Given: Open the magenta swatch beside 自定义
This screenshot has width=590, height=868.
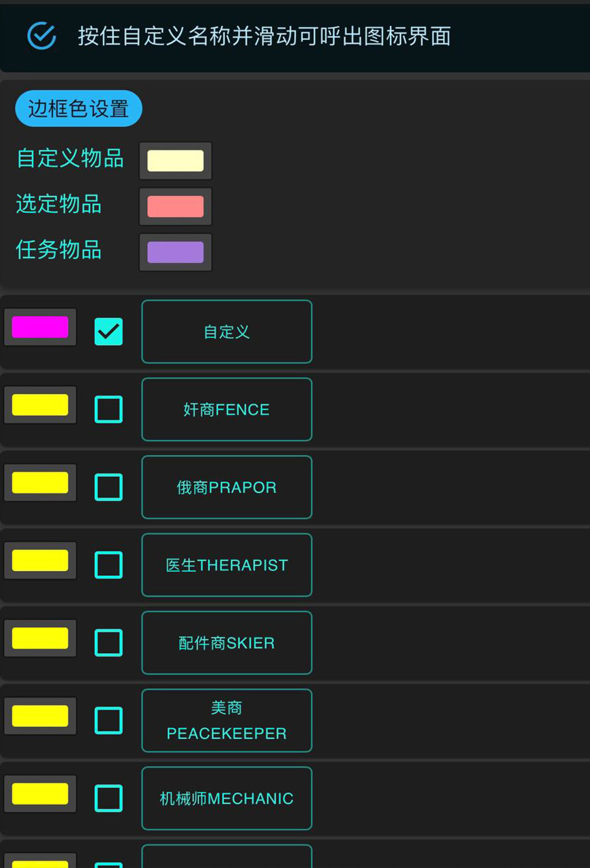Looking at the screenshot, I should click(40, 327).
